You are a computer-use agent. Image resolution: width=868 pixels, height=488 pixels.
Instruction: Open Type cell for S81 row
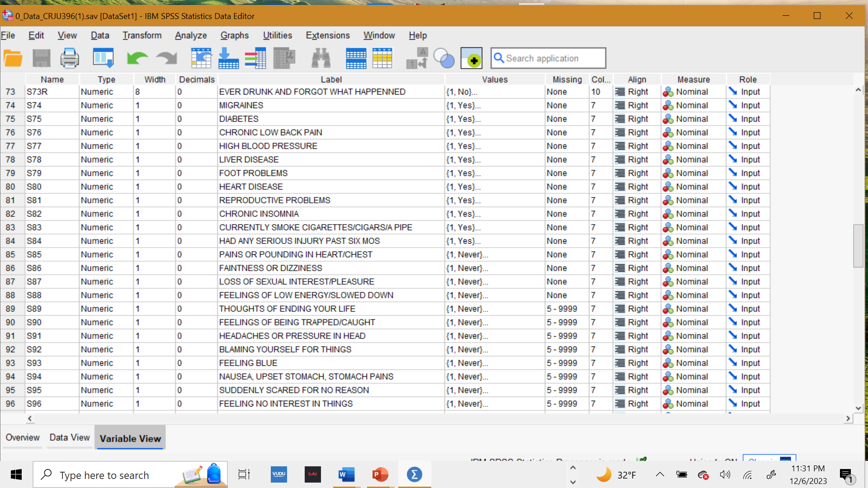click(x=106, y=200)
